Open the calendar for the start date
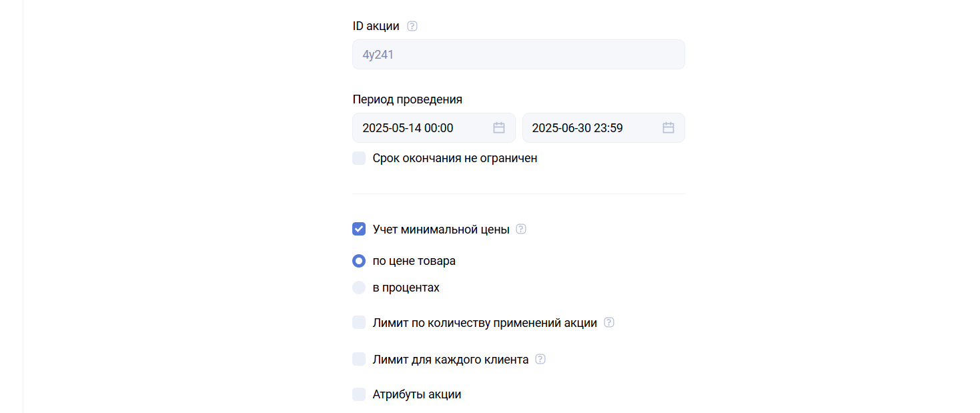The image size is (980, 413). tap(499, 128)
